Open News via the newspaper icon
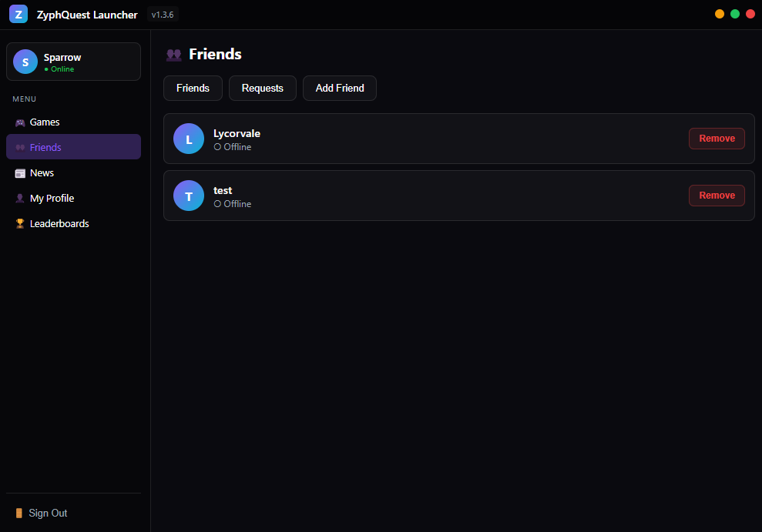The width and height of the screenshot is (762, 532). [x=19, y=172]
